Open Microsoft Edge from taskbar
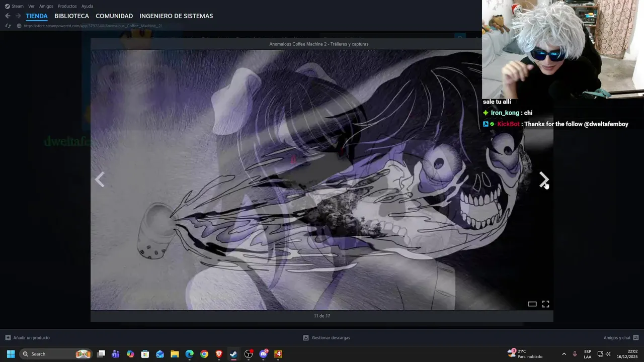The width and height of the screenshot is (644, 362). tap(189, 354)
